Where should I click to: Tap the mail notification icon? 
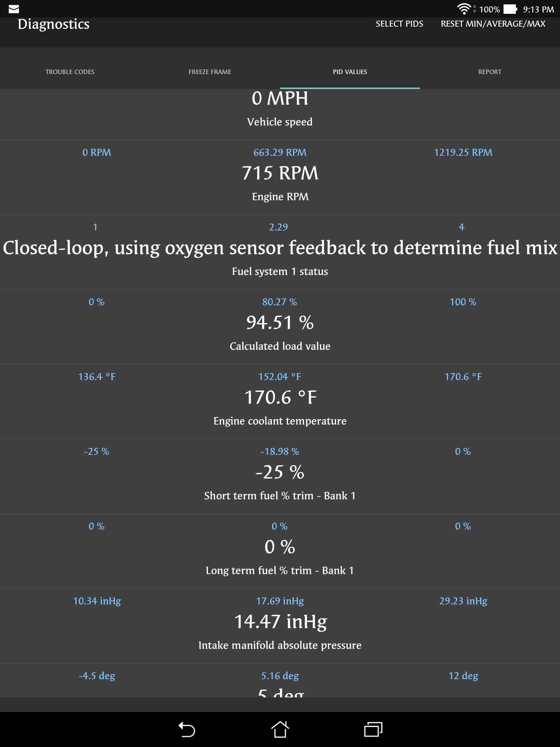click(14, 9)
